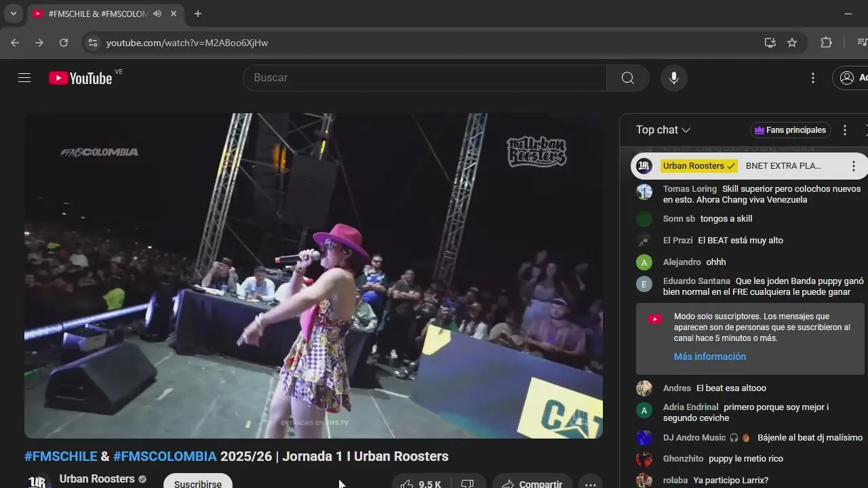Click Eduardo Santana's avatar in chat

pyautogui.click(x=644, y=284)
